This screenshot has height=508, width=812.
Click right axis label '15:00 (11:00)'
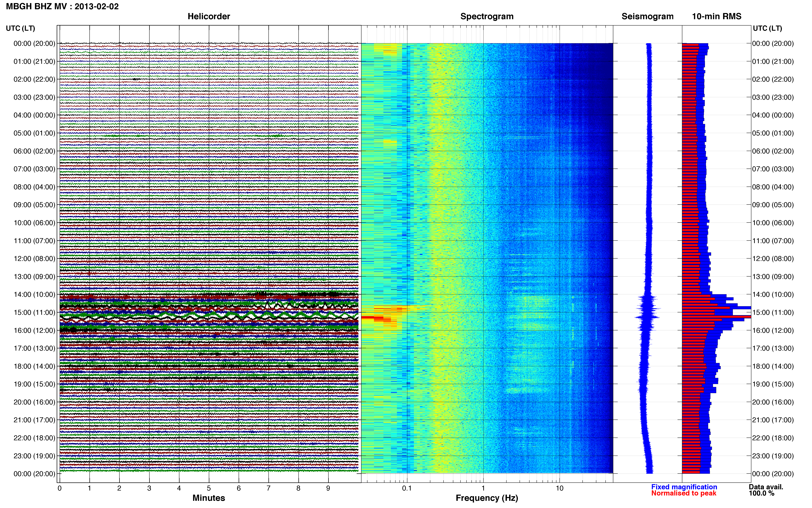[773, 312]
